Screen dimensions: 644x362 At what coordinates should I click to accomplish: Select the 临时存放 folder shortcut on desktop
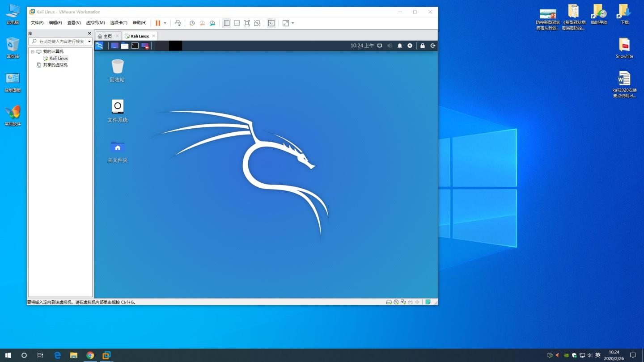coord(599,14)
